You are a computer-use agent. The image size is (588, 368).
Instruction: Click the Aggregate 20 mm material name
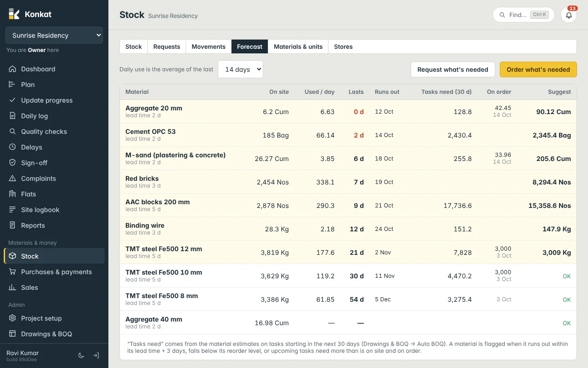tap(154, 108)
